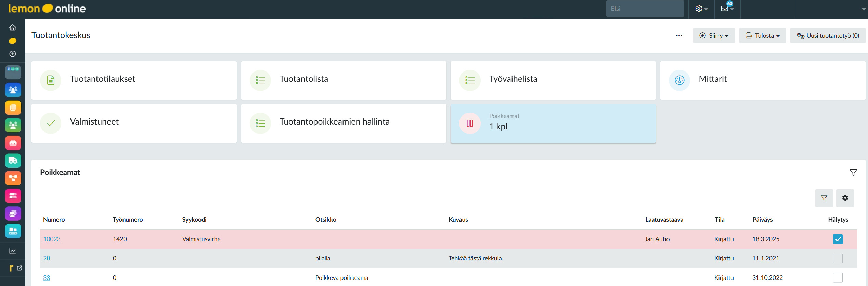Expand the Siirry dropdown
This screenshot has width=868, height=286.
714,36
